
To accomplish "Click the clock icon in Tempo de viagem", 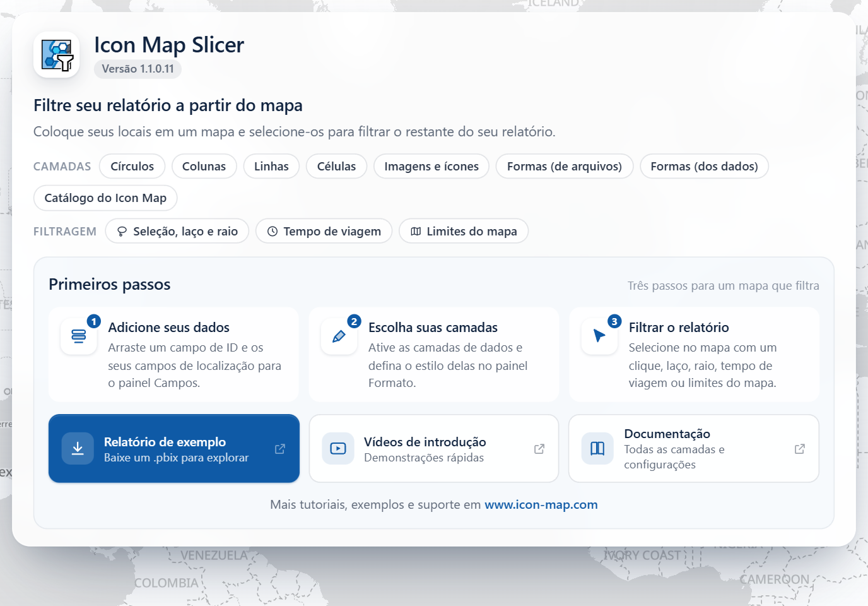I will tap(273, 232).
